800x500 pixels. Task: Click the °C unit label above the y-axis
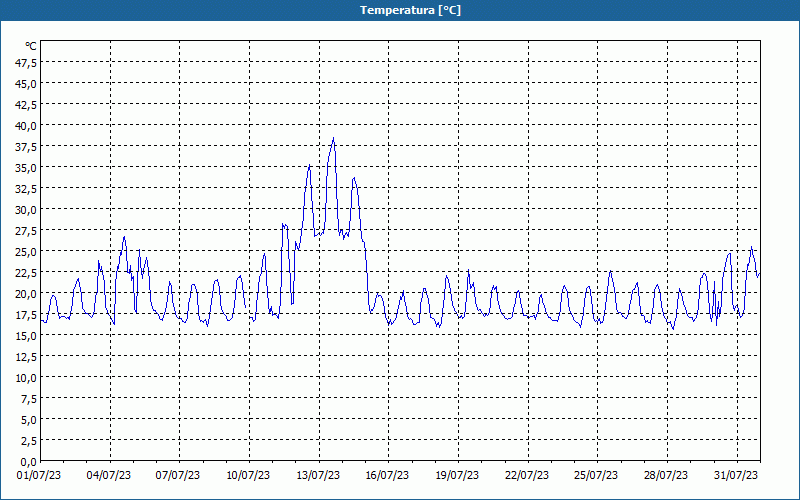[x=31, y=46]
